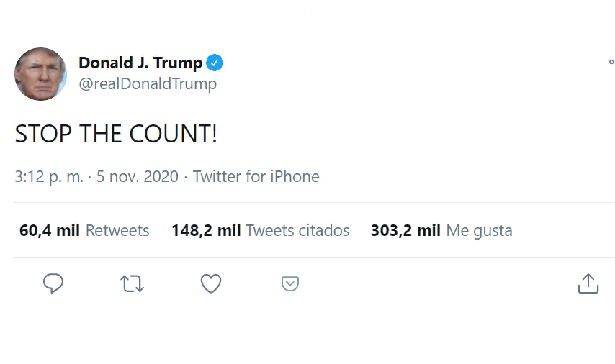615x364 pixels.
Task: Retweet using the arrows icon
Action: 132,283
